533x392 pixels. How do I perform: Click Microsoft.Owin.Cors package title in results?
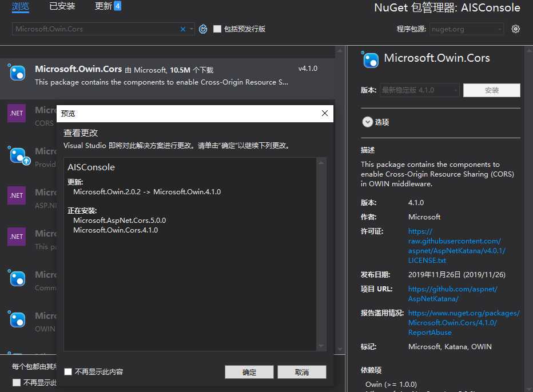[78, 69]
